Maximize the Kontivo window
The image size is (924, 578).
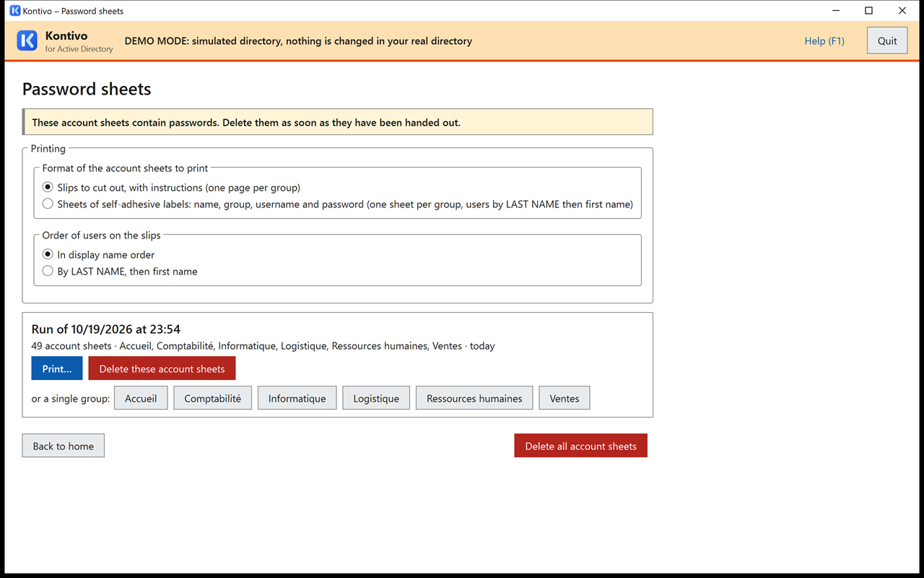click(869, 11)
